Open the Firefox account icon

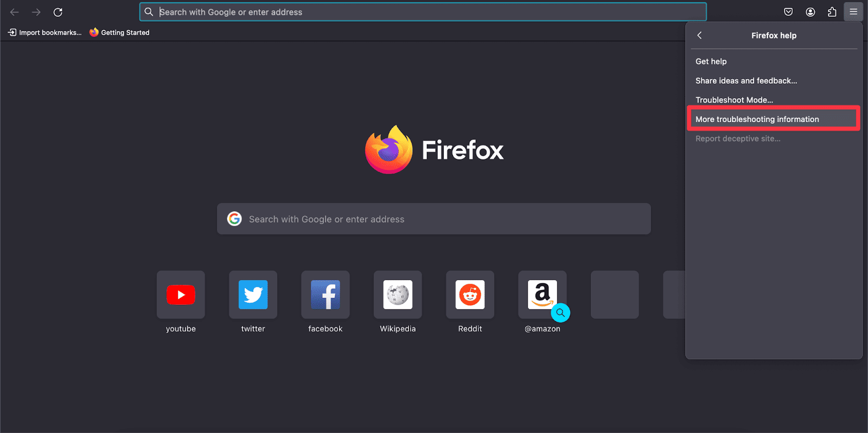(x=810, y=12)
